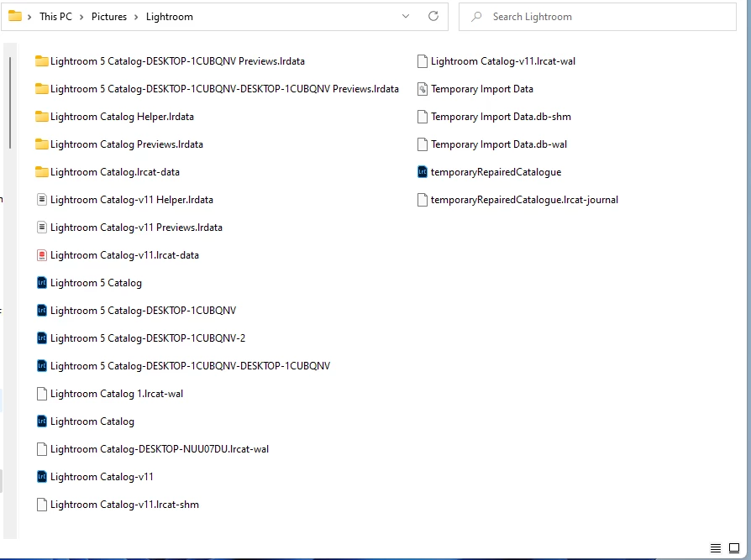Expand chevron after Pictures breadcrumb
The height and width of the screenshot is (560, 751).
tap(136, 18)
